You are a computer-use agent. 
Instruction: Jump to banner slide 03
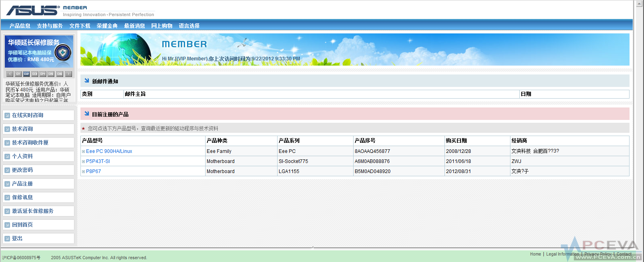pos(35,74)
